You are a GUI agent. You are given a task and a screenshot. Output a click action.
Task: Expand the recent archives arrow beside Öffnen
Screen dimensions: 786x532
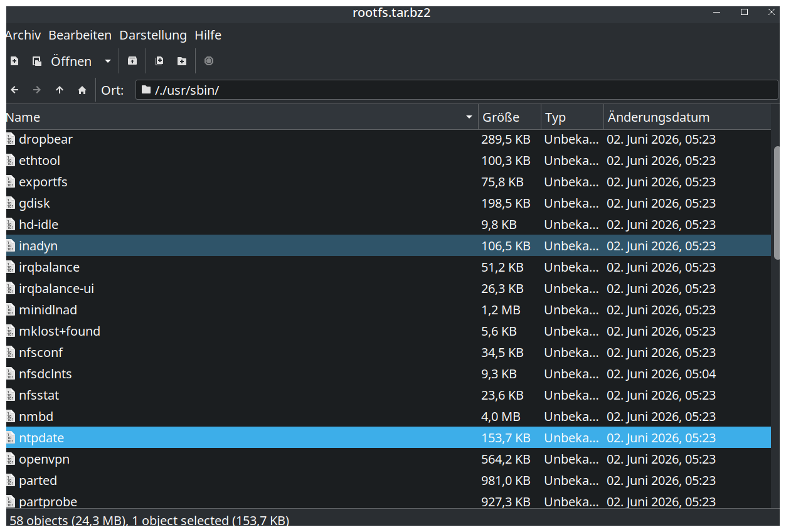point(108,61)
